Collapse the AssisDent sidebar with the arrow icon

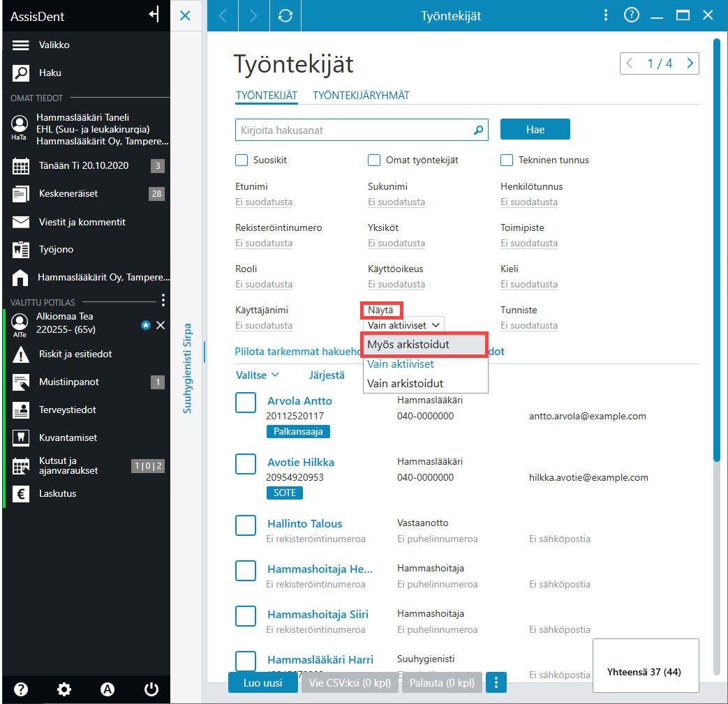click(155, 15)
